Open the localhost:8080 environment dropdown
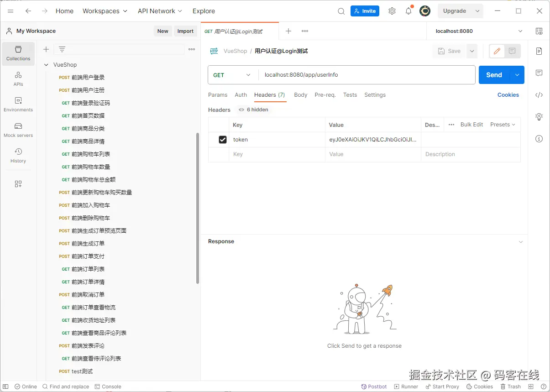550x392 pixels. [476, 31]
